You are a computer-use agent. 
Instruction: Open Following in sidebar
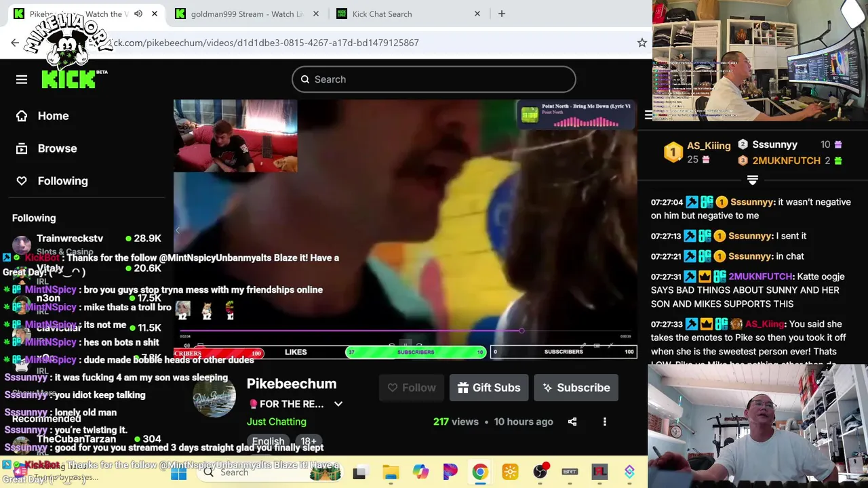click(x=62, y=181)
